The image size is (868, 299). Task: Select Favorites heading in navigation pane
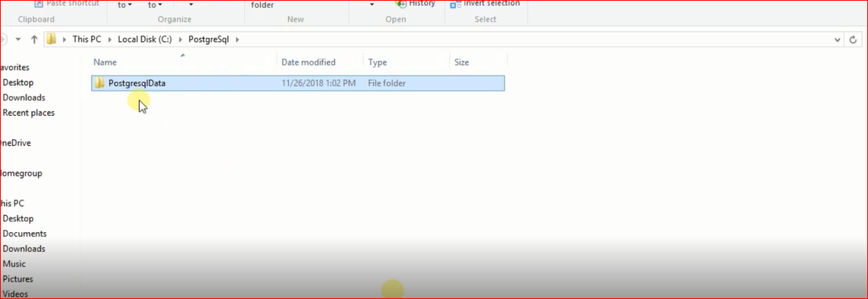click(15, 68)
